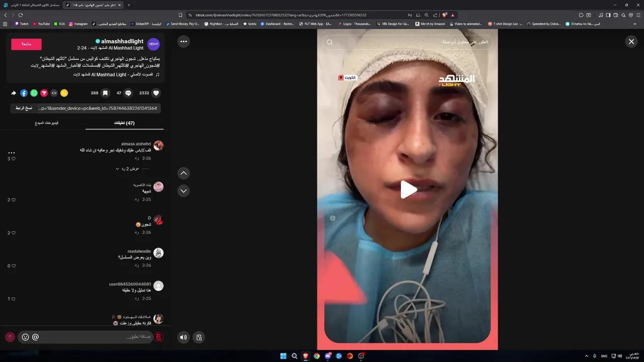Open raadalwadie's profile avatar

pyautogui.click(x=158, y=253)
